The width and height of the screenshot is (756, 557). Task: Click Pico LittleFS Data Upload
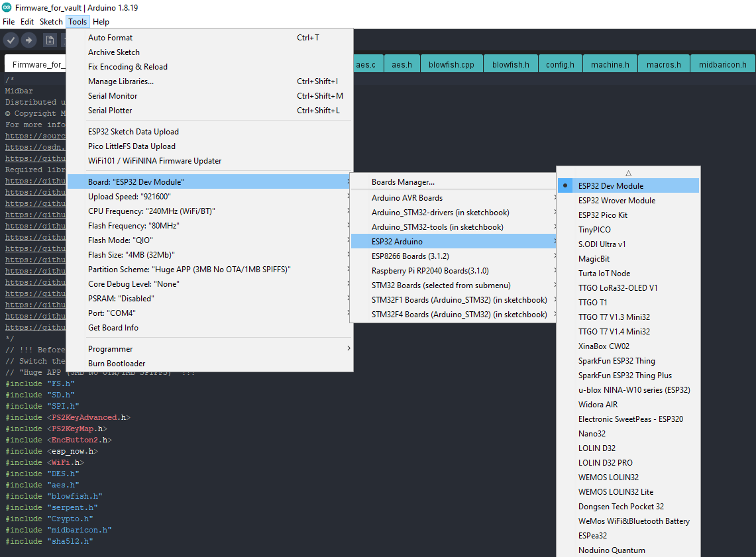tap(209, 146)
